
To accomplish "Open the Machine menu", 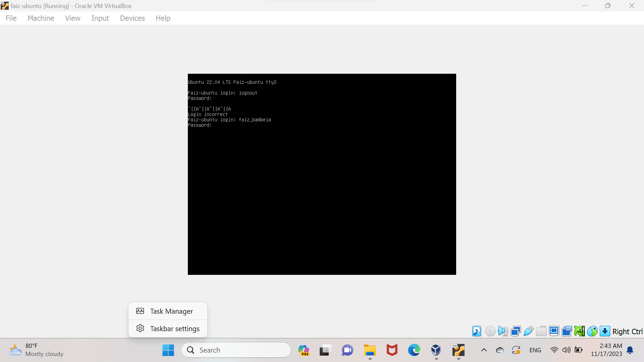I will tap(41, 18).
